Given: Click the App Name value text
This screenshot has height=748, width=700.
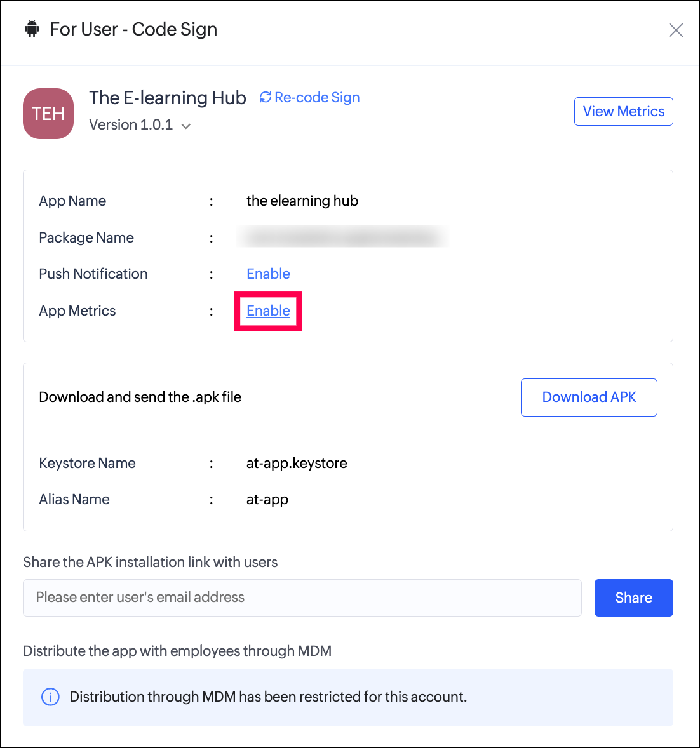Looking at the screenshot, I should 302,201.
